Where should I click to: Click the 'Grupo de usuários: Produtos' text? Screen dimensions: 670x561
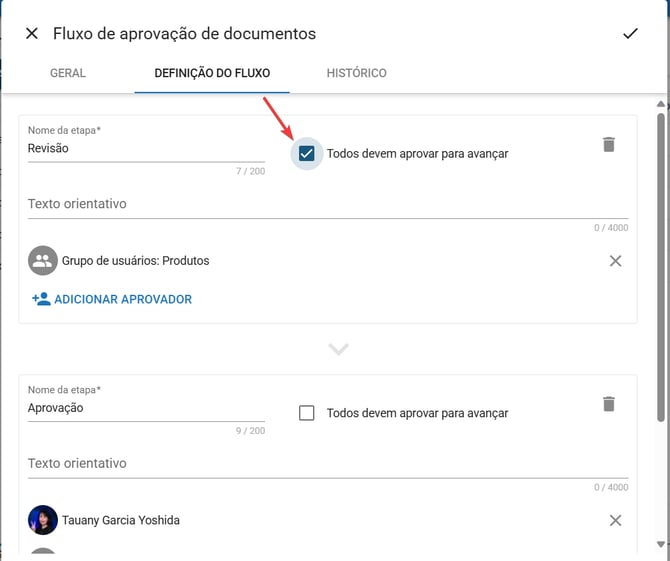[x=135, y=261]
